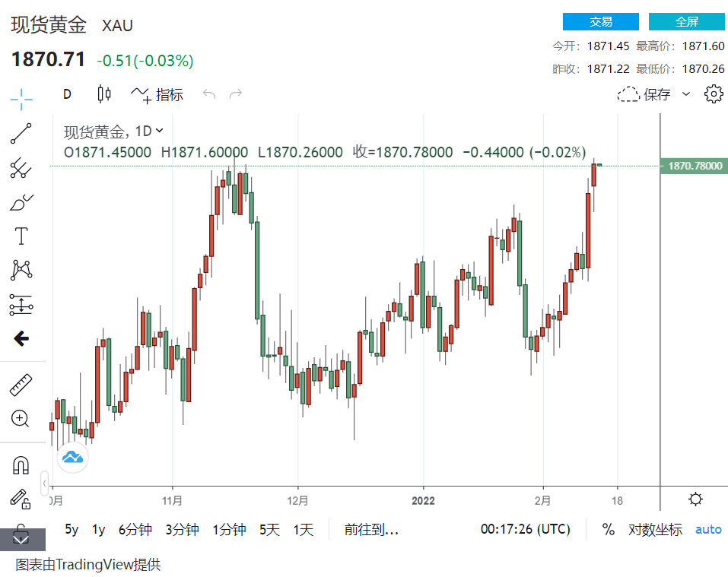The width and height of the screenshot is (728, 577).
Task: Toggle percent scale with % button
Action: point(608,530)
